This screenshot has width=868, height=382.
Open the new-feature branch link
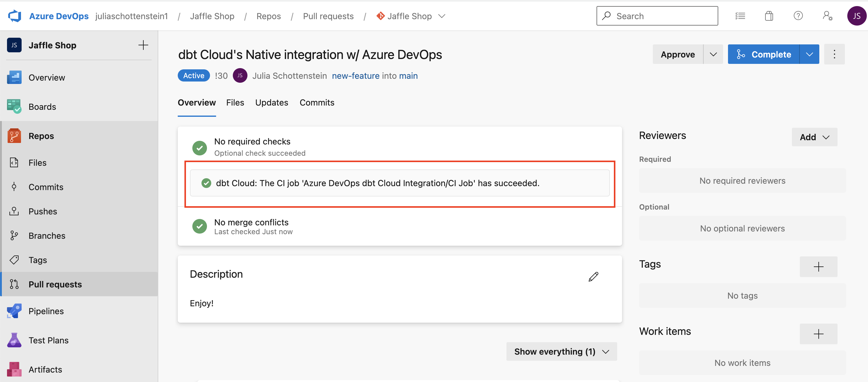[x=356, y=76]
